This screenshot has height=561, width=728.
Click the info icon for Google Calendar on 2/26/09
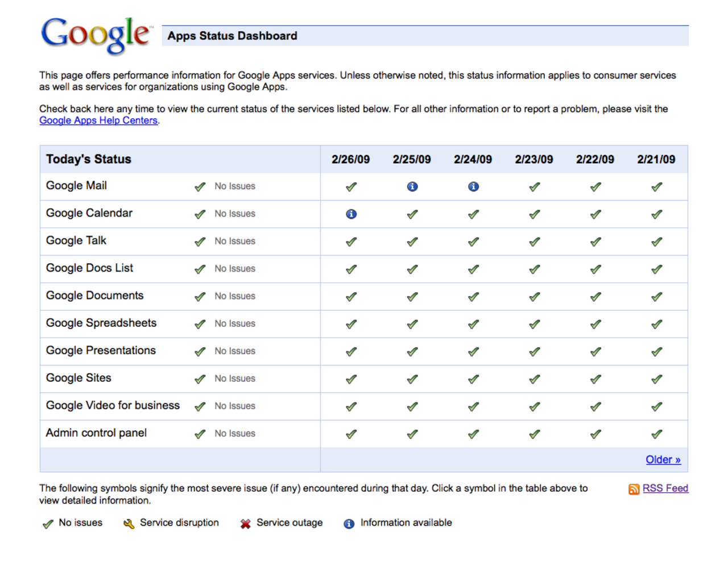[351, 214]
